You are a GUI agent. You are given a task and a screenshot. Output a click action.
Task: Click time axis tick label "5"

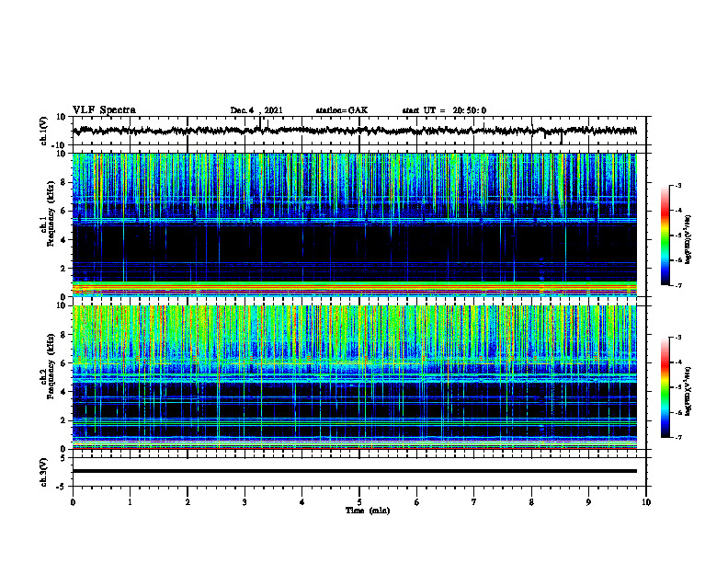(x=359, y=502)
